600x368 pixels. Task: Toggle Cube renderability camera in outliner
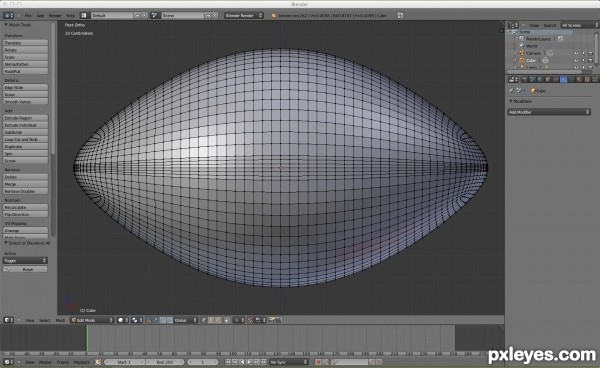tap(590, 60)
